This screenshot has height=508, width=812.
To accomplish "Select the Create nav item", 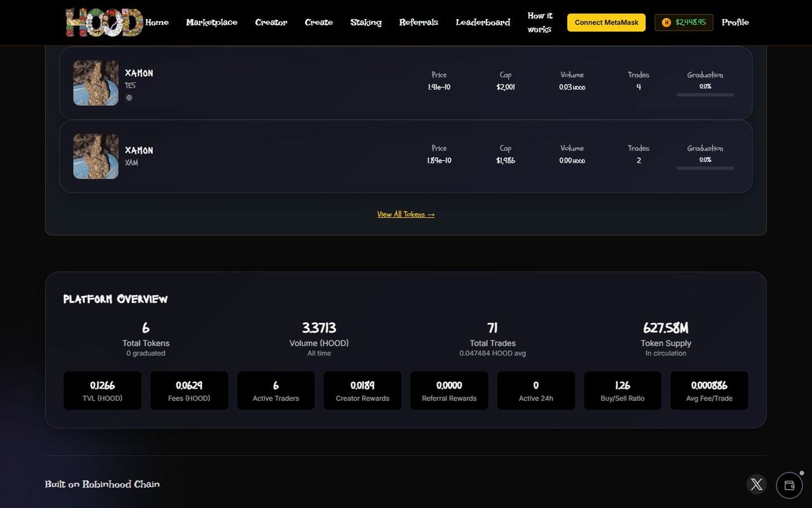I will (318, 22).
